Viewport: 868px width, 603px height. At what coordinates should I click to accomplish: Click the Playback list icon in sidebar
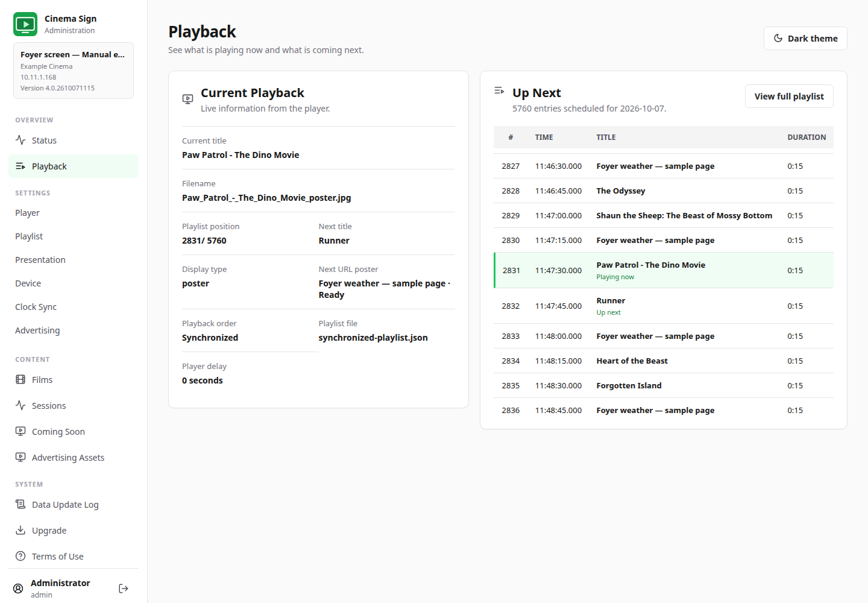tap(20, 166)
